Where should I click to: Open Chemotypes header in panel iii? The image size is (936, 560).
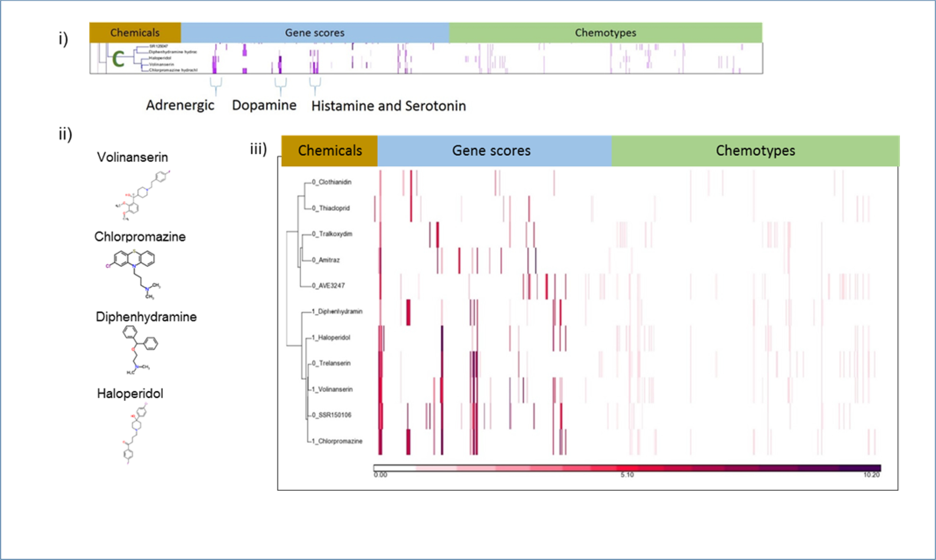tap(755, 151)
